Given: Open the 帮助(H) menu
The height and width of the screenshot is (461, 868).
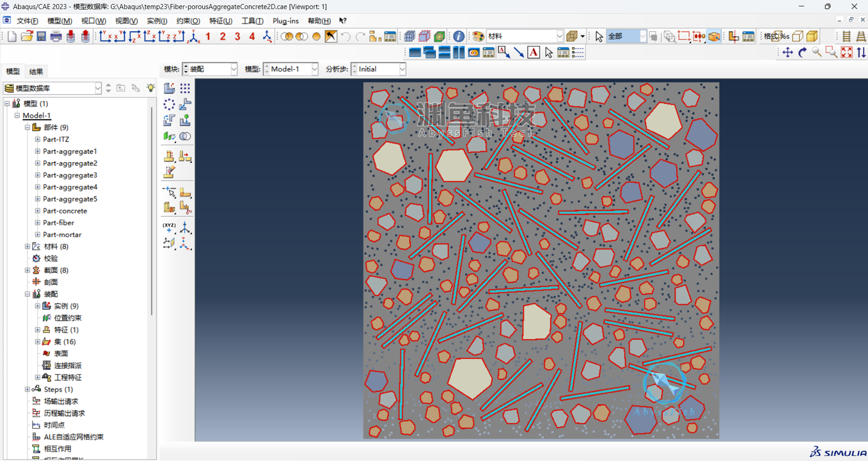Looking at the screenshot, I should coord(319,21).
